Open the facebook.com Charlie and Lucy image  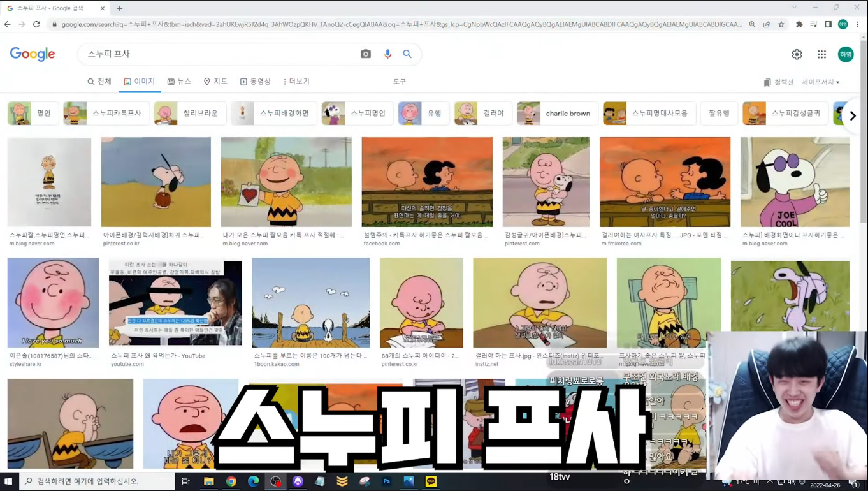click(427, 182)
